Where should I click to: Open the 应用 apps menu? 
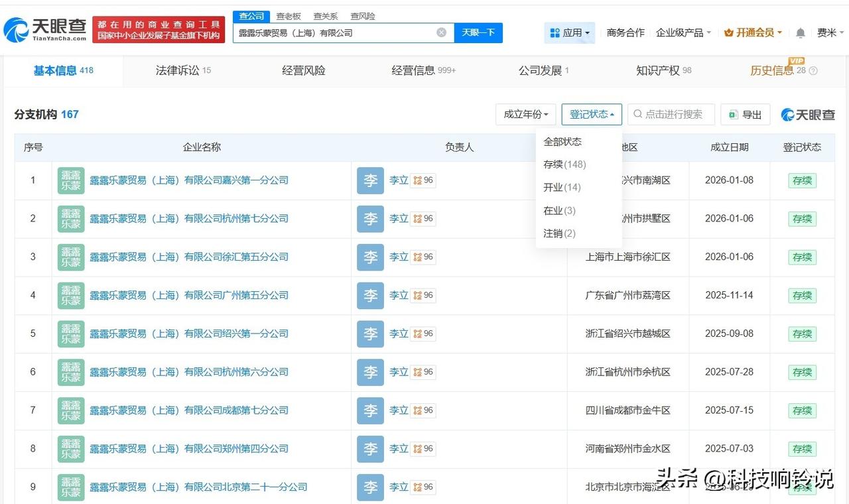point(570,32)
